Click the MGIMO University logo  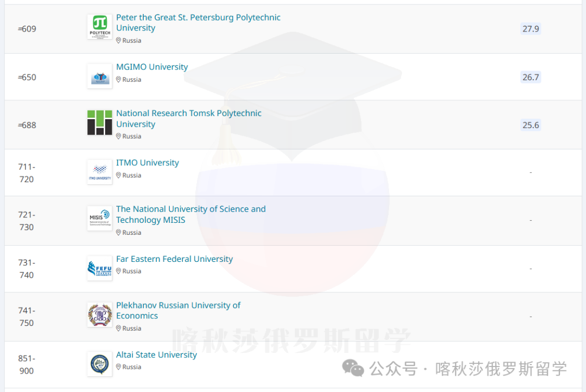(100, 76)
